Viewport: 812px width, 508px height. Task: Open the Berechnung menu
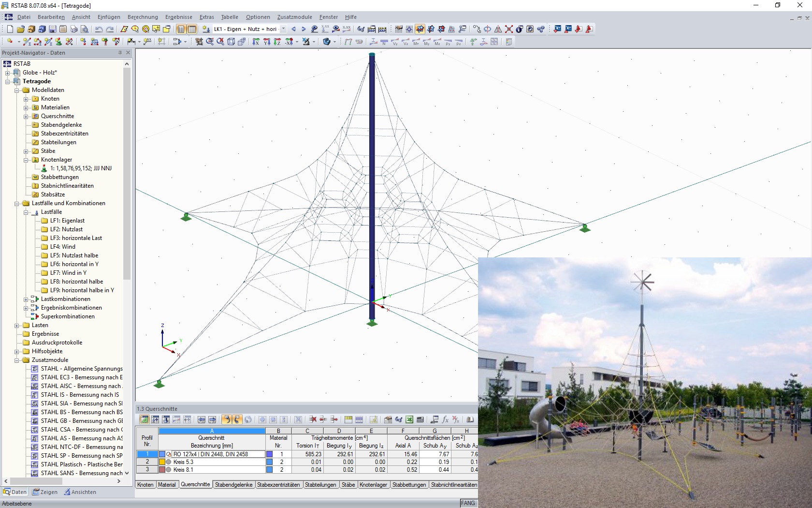pyautogui.click(x=143, y=17)
